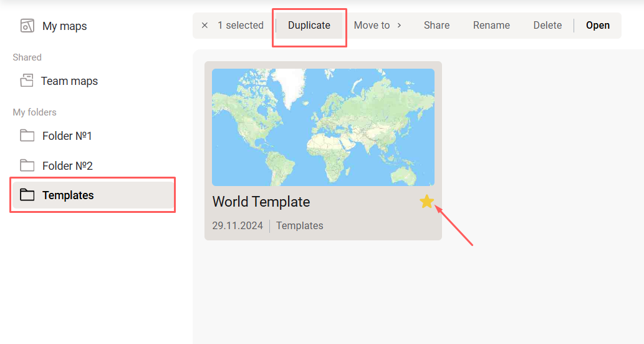Click the My maps icon in sidebar
This screenshot has width=644, height=344.
coord(27,26)
